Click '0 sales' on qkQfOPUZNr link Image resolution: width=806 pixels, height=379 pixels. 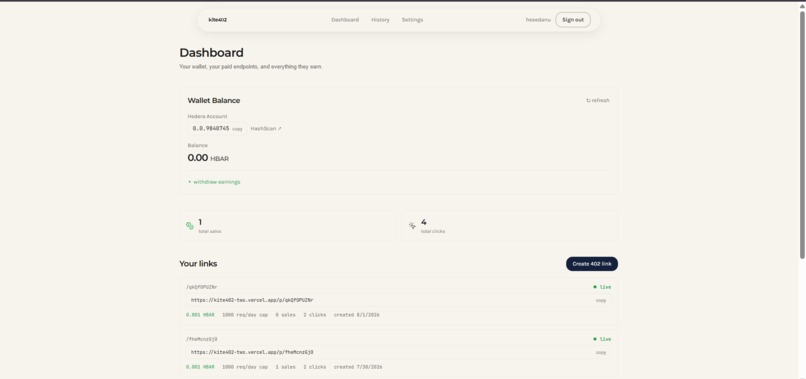pyautogui.click(x=285, y=315)
